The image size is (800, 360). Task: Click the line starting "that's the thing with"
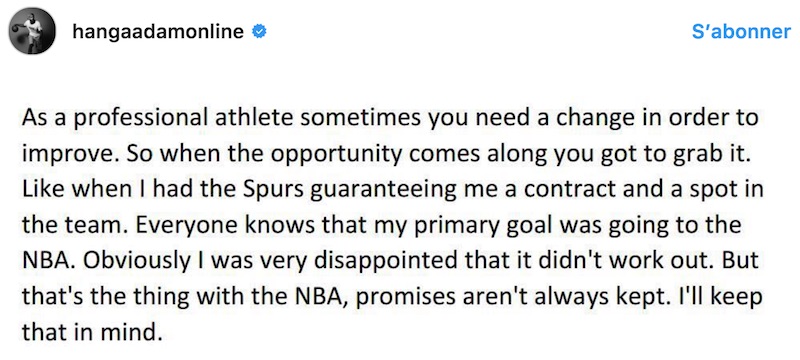[392, 296]
